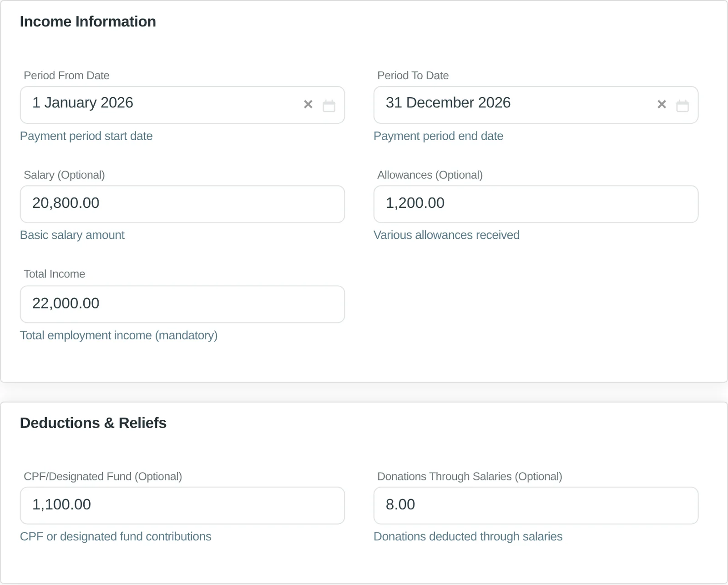Clear the Period To Date value

click(662, 105)
